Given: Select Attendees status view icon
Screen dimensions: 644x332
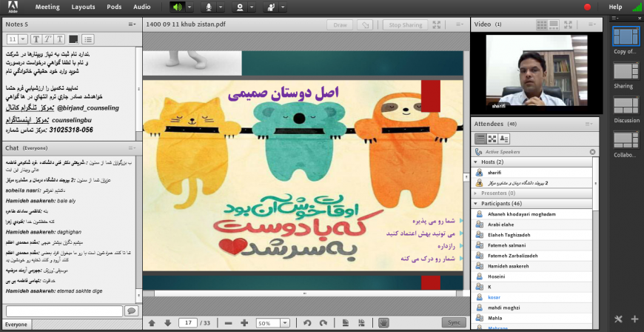Looking at the screenshot, I should pos(504,139).
